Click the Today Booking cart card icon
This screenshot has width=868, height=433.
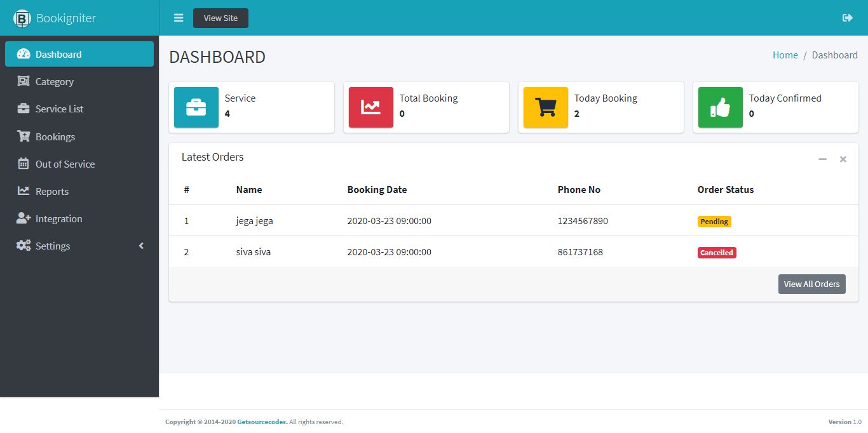click(545, 107)
